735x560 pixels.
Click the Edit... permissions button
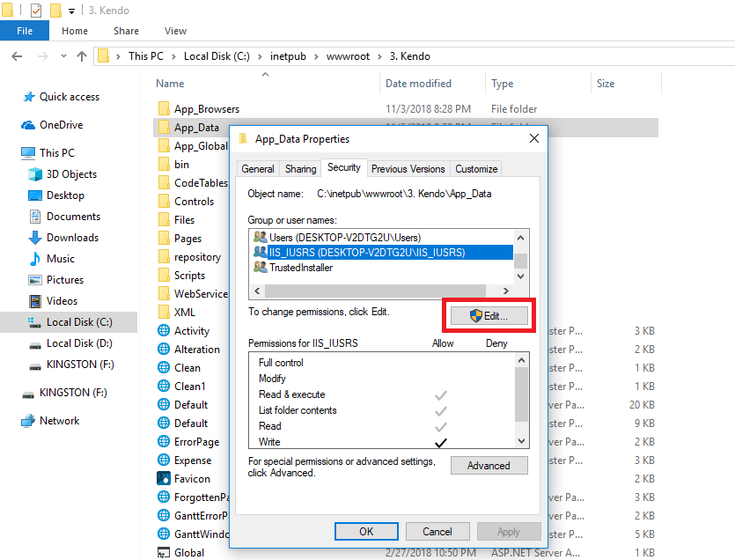489,315
